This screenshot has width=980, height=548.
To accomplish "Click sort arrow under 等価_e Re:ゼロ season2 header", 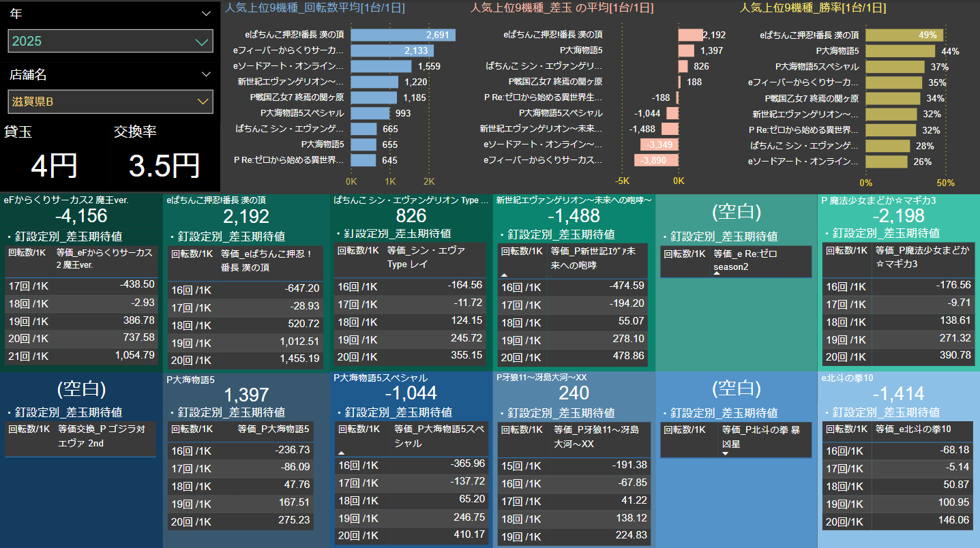I will pyautogui.click(x=717, y=274).
